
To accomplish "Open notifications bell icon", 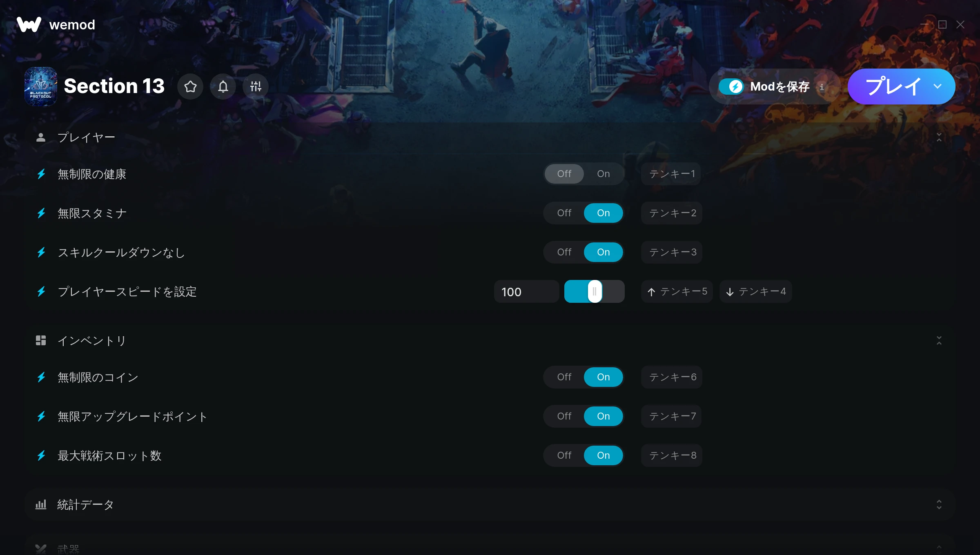I will (x=223, y=87).
